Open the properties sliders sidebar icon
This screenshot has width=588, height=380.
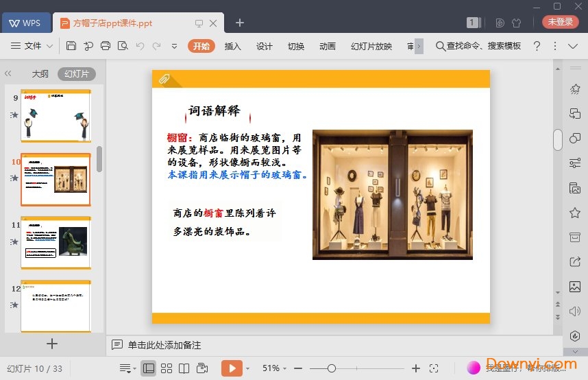click(x=575, y=163)
